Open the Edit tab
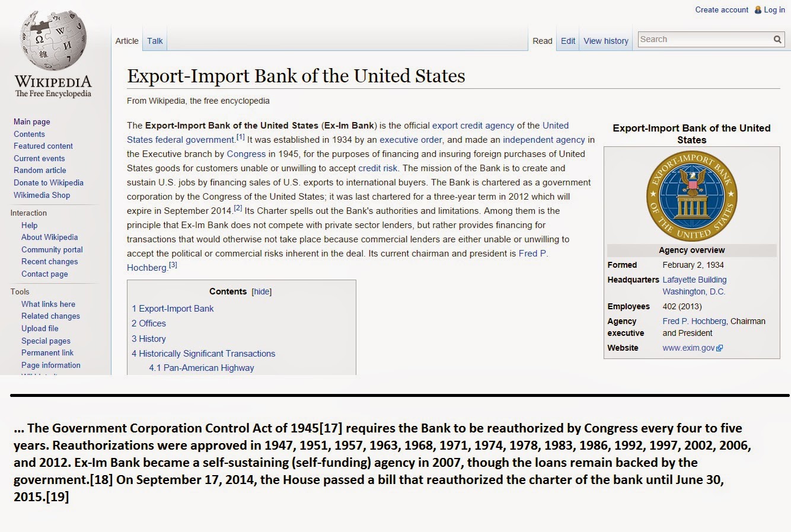 click(x=568, y=41)
